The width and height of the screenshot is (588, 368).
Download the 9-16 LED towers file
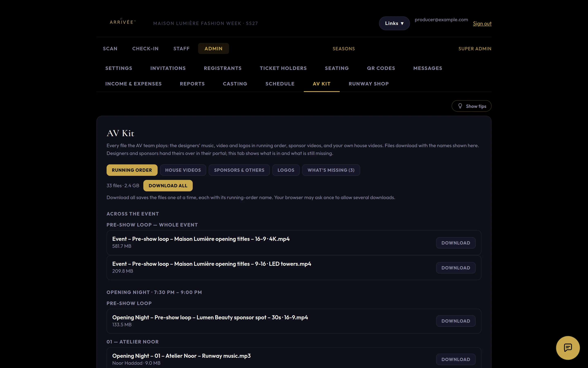(x=455, y=268)
